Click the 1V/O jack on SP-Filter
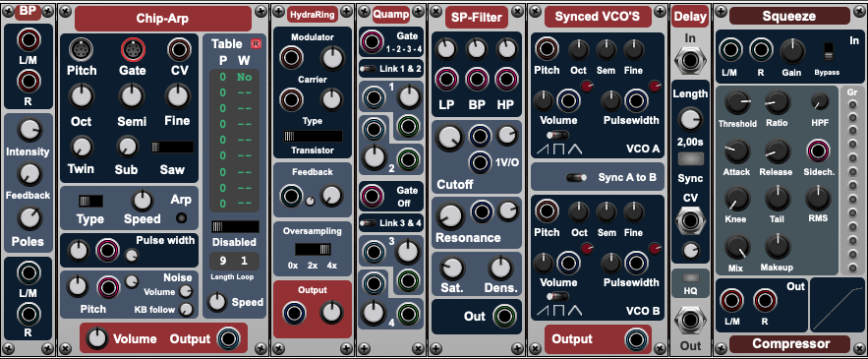868x359 pixels. coord(480,162)
